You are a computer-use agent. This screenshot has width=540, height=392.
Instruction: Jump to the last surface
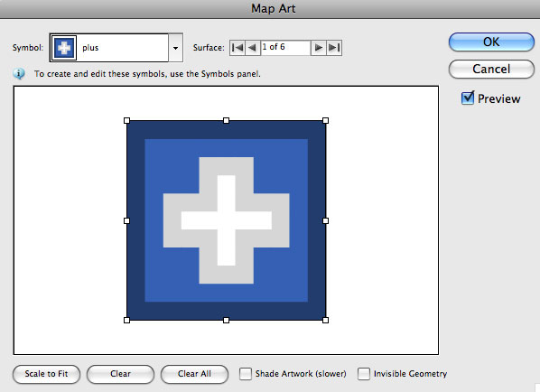(x=334, y=48)
